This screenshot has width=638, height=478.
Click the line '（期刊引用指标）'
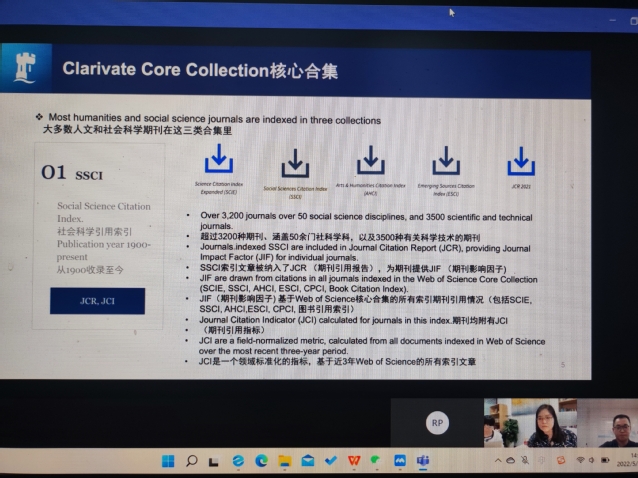tap(234, 330)
